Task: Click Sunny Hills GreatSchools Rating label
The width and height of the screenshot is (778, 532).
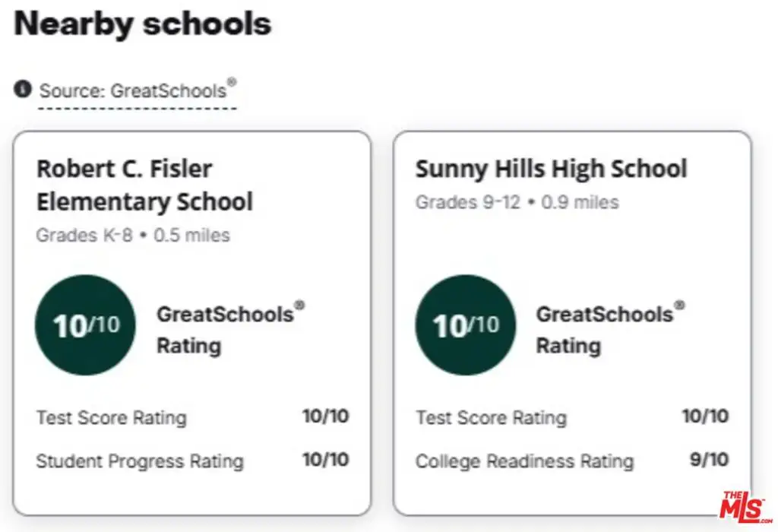Action: (x=610, y=329)
